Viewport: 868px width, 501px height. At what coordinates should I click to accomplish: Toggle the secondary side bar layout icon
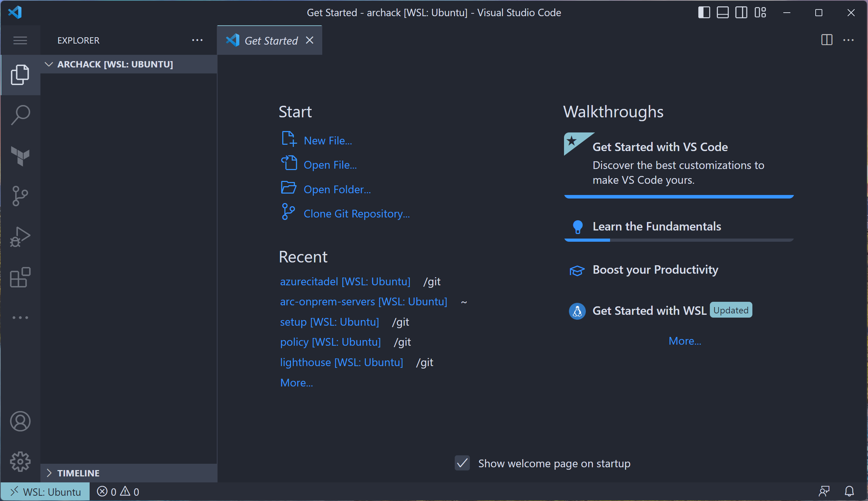pyautogui.click(x=741, y=12)
